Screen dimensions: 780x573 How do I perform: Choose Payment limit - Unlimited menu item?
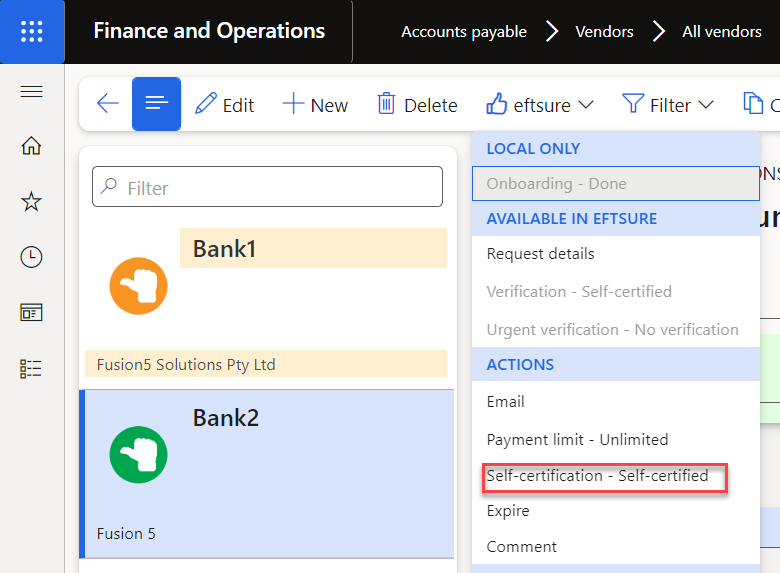[x=616, y=440]
